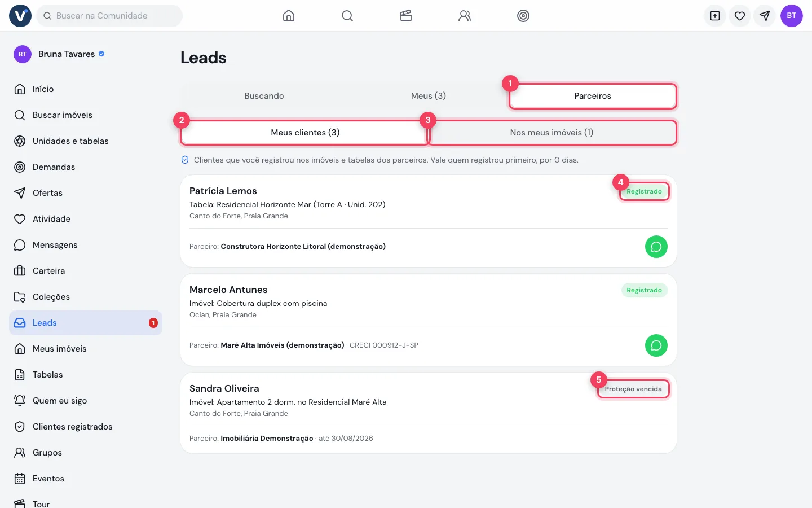Open Tabelas in the sidebar

[86, 375]
